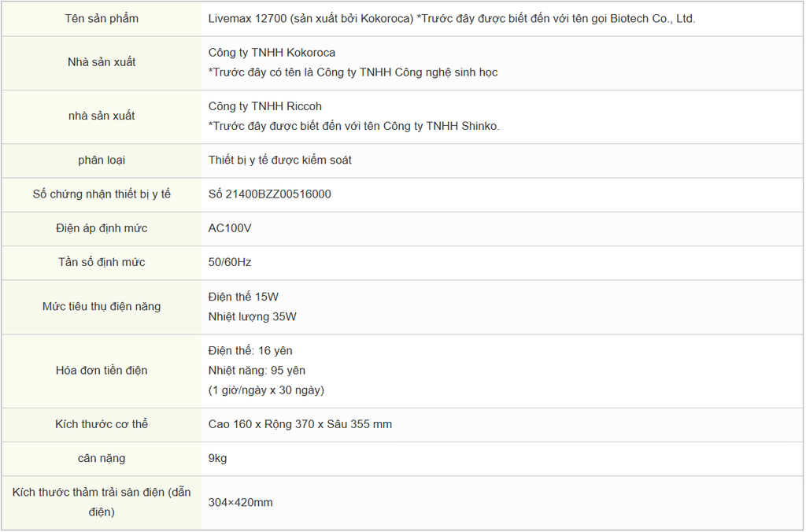Click the 'Tần số định mức' label

tap(102, 262)
